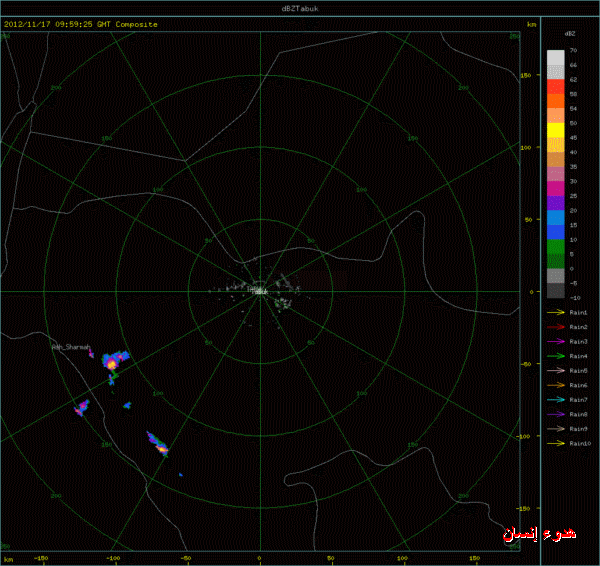Click the Rain4 legend label
This screenshot has width=600, height=566.
(x=578, y=356)
